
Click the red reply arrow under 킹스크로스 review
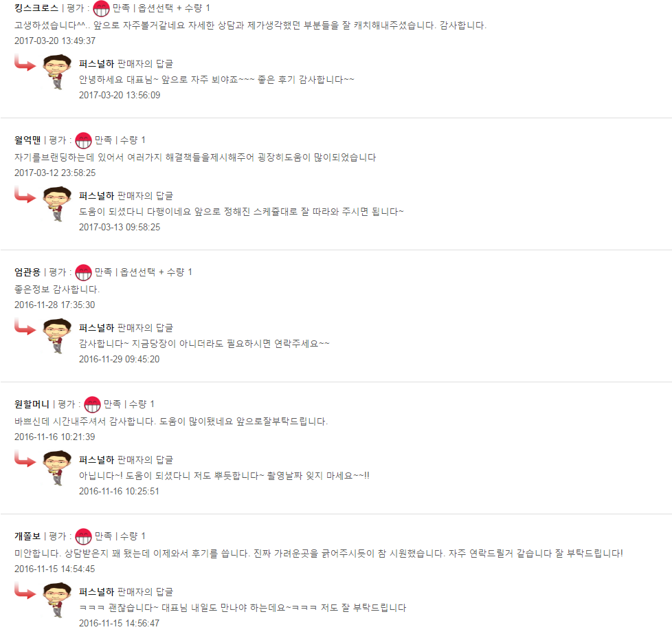click(25, 63)
